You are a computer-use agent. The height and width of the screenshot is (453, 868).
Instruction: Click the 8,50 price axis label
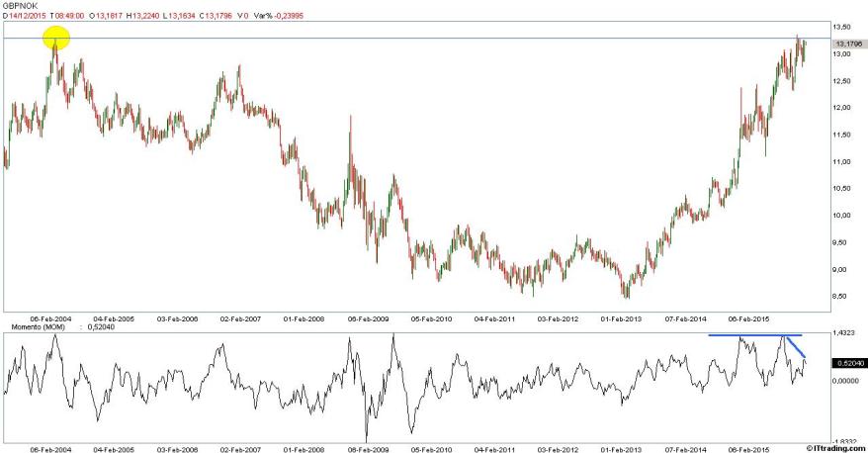point(841,297)
